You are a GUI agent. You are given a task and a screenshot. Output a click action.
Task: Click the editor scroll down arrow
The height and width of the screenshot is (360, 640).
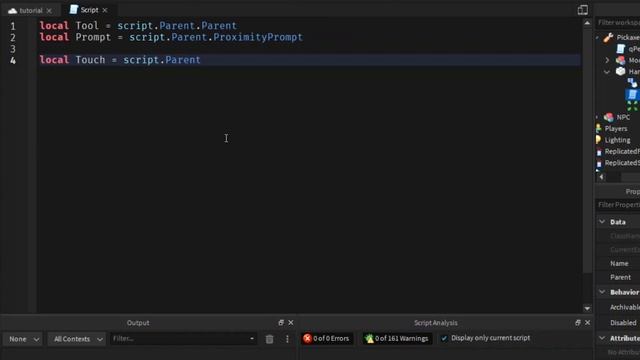pos(587,308)
